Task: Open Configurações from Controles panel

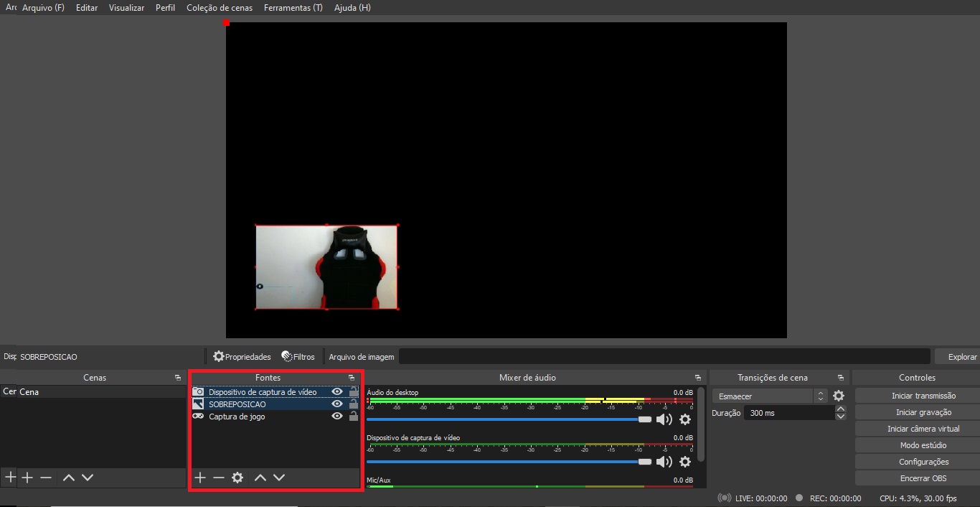Action: click(x=923, y=462)
